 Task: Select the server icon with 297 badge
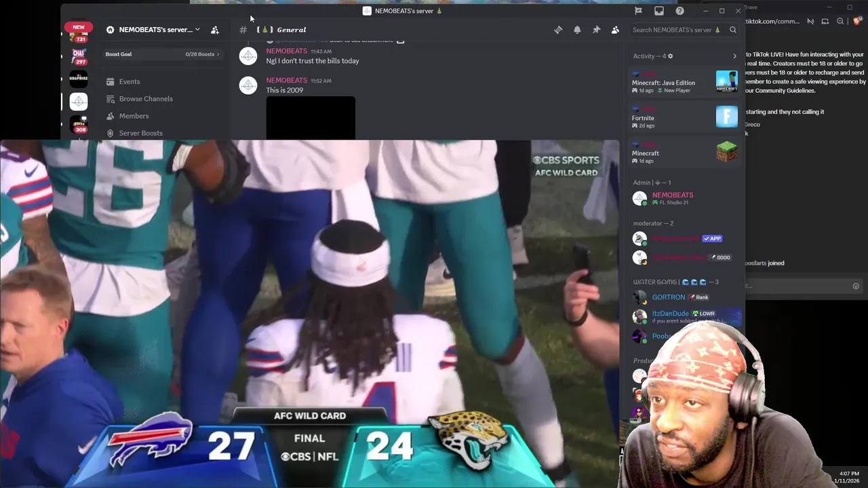click(79, 56)
